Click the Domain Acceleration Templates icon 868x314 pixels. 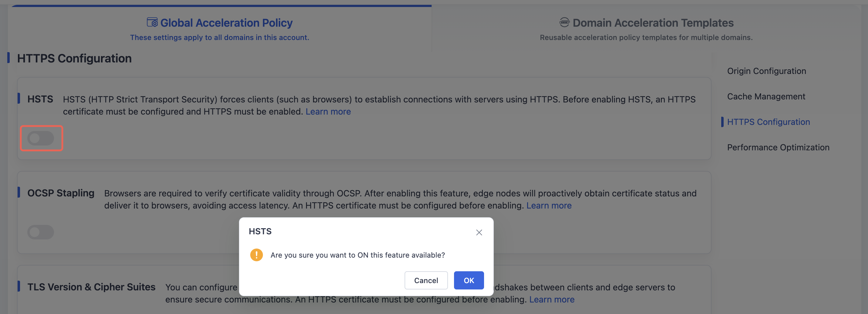point(564,22)
